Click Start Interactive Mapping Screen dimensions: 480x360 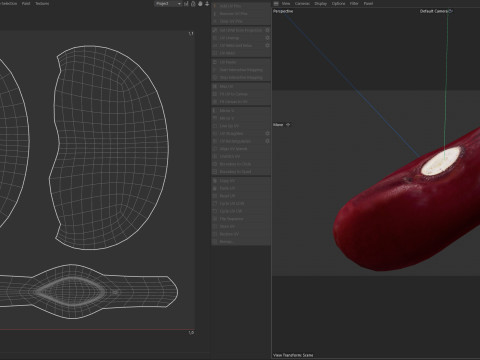pos(241,70)
